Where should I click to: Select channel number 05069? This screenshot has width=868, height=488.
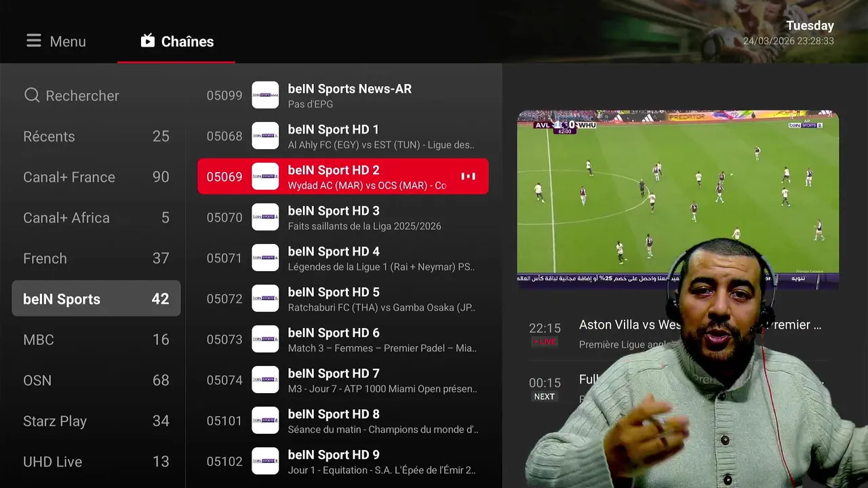click(x=224, y=177)
